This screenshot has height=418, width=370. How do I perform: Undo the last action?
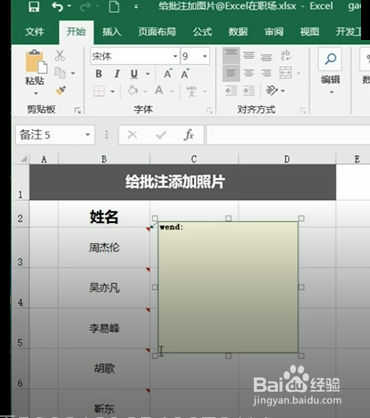tap(58, 6)
